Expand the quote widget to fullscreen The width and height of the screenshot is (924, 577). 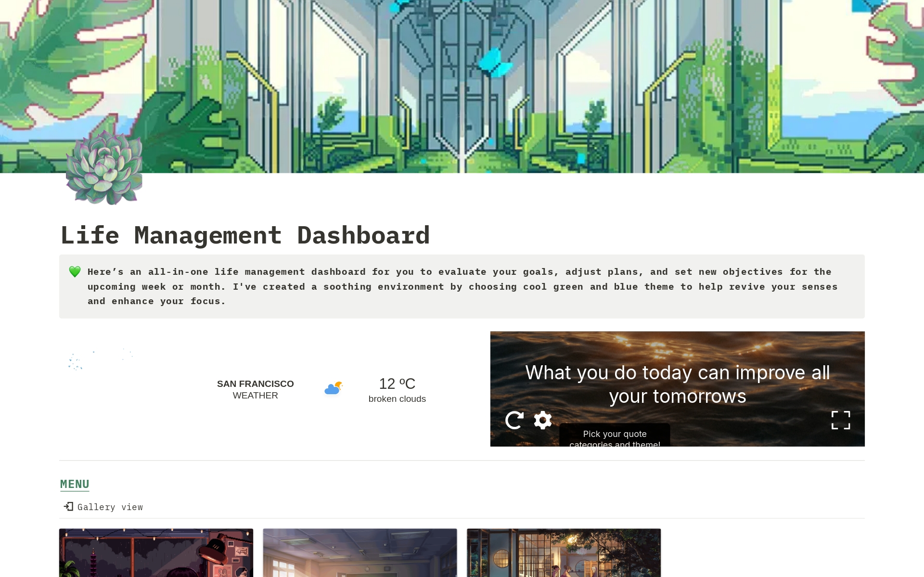(841, 420)
